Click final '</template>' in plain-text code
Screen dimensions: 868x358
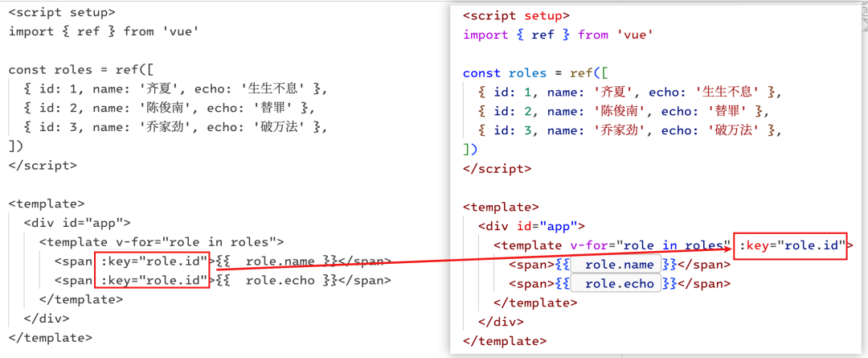click(x=51, y=338)
